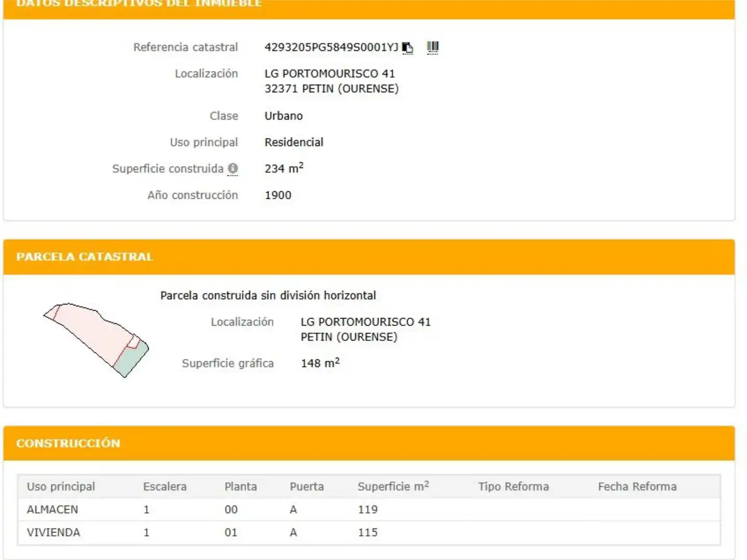Click the Referencia catastral label
This screenshot has height=560, width=747.
click(186, 47)
